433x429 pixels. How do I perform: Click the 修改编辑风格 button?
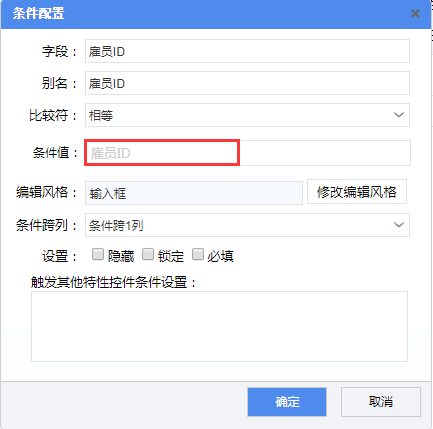pos(357,192)
